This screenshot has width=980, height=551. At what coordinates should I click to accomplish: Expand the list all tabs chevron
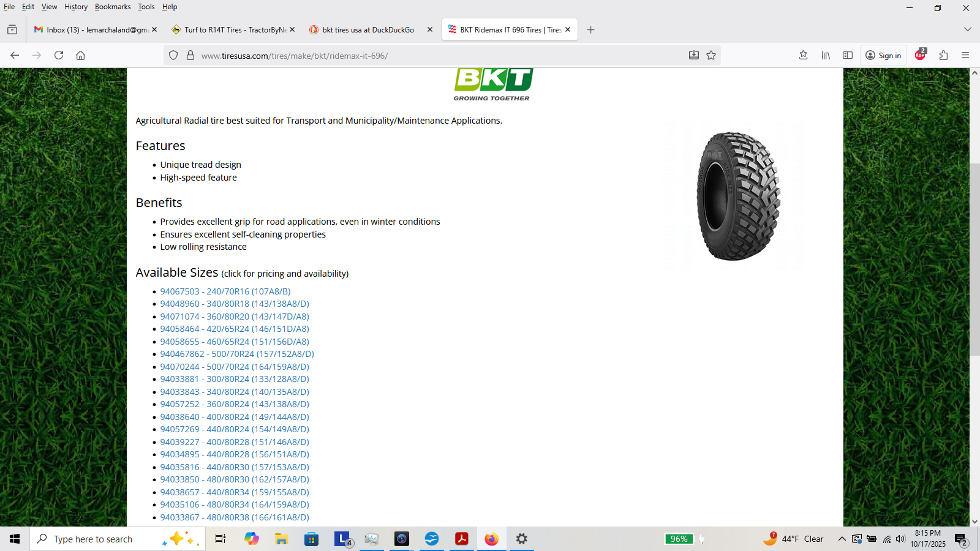(x=967, y=29)
